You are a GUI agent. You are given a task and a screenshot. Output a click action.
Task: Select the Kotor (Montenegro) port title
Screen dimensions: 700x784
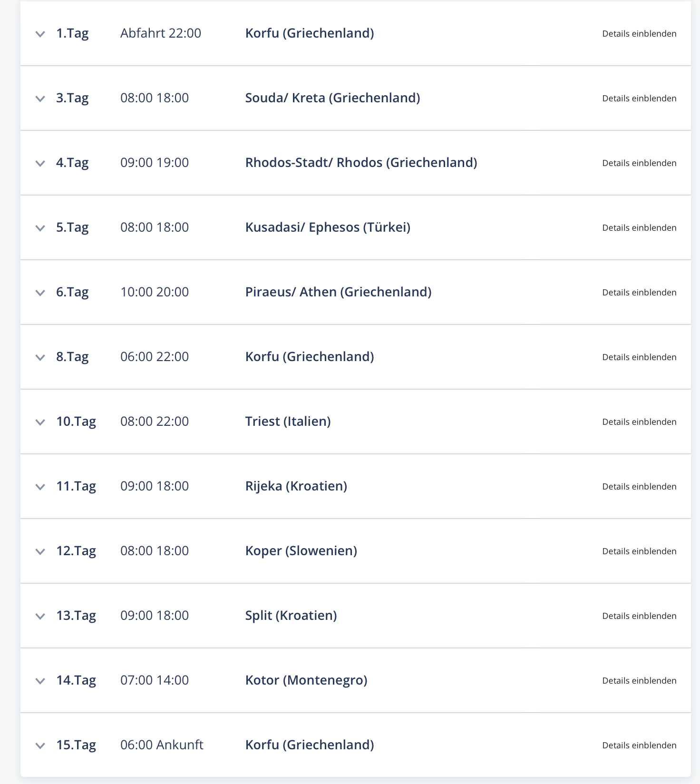click(x=306, y=680)
